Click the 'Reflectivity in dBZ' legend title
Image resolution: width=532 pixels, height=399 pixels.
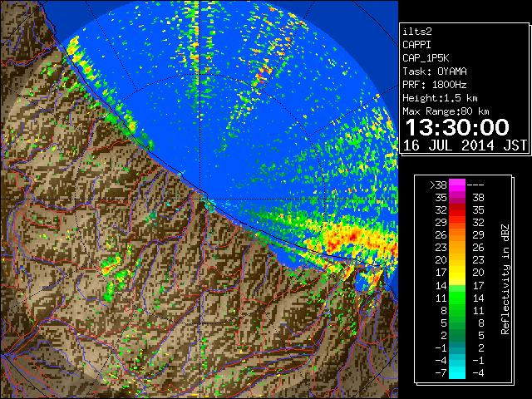click(505, 279)
